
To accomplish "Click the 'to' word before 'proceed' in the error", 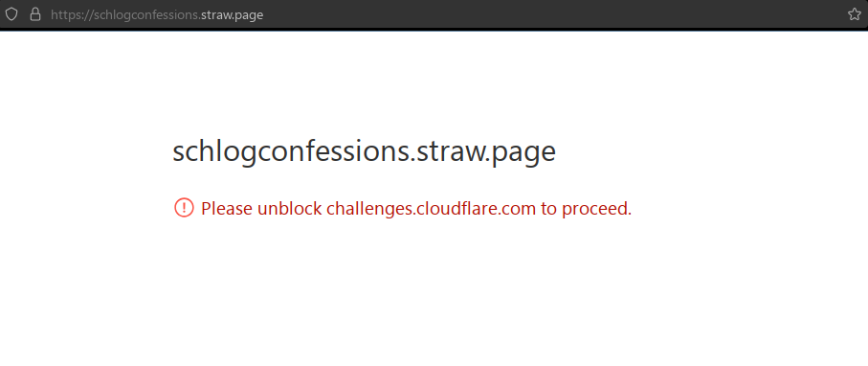I will click(549, 209).
